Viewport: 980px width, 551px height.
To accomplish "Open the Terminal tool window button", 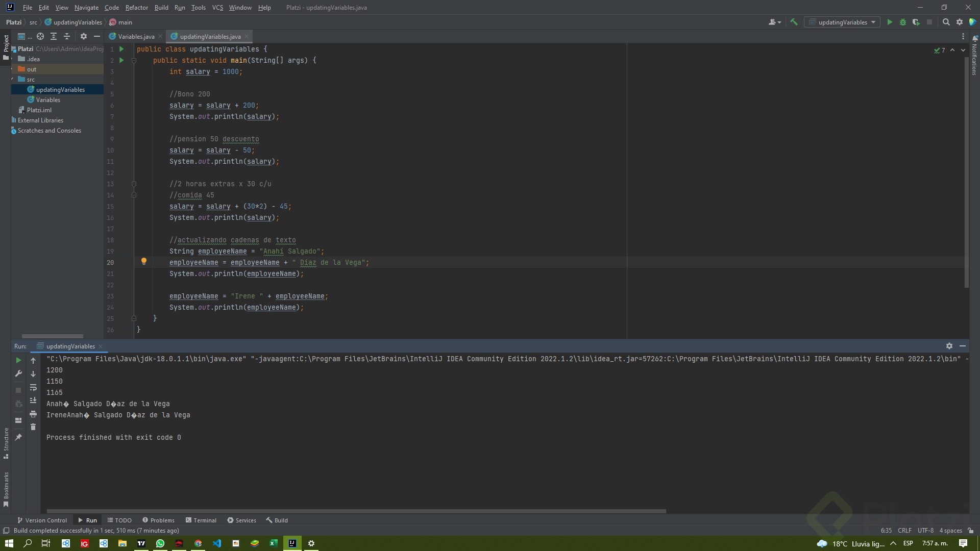I will coord(201,520).
